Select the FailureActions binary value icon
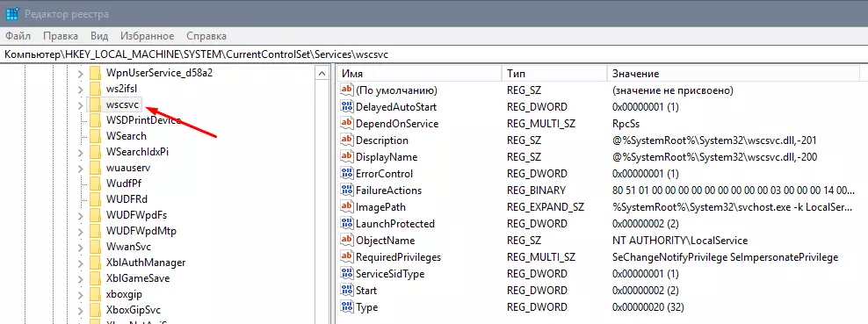Screen dimensions: 868x324 tap(347, 191)
